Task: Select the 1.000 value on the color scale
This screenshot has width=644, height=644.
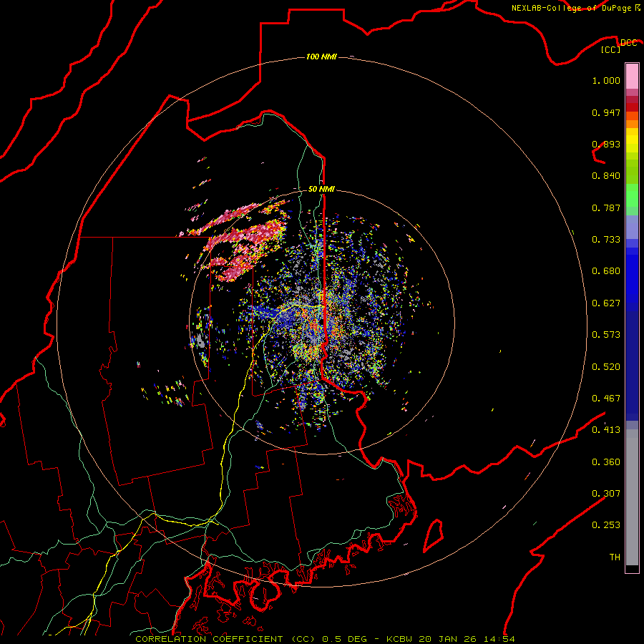Action: [606, 80]
